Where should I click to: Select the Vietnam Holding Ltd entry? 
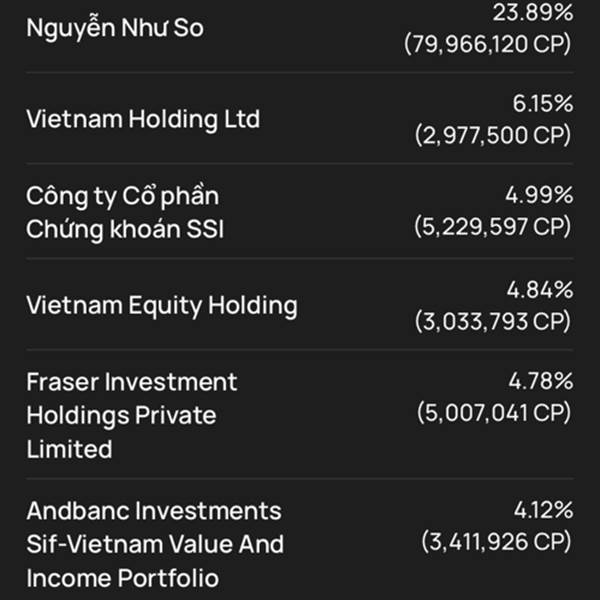(x=143, y=119)
